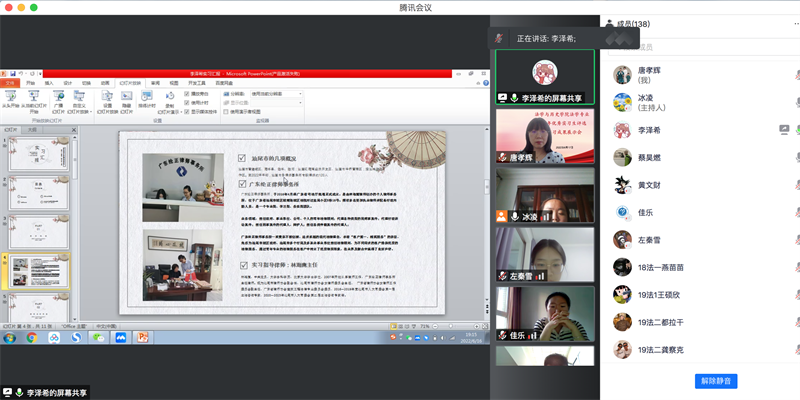
Task: Click the zoom out minus button
Action: point(435,327)
